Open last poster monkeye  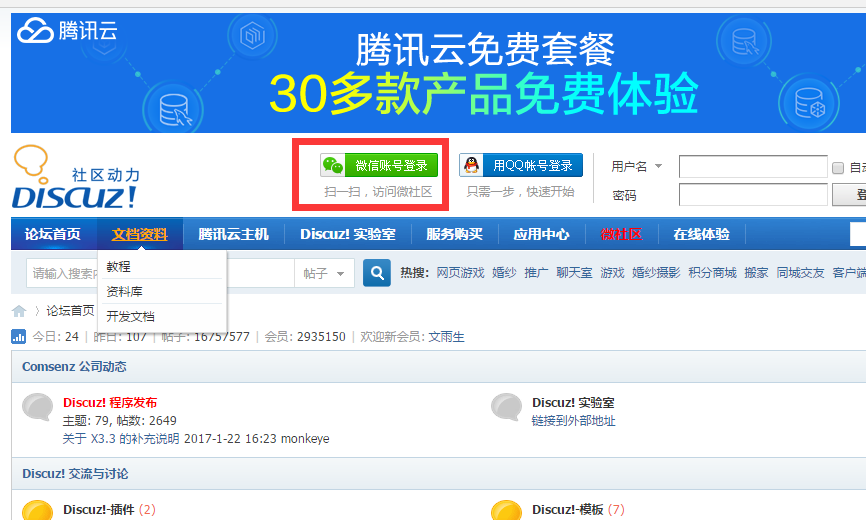[x=305, y=439]
